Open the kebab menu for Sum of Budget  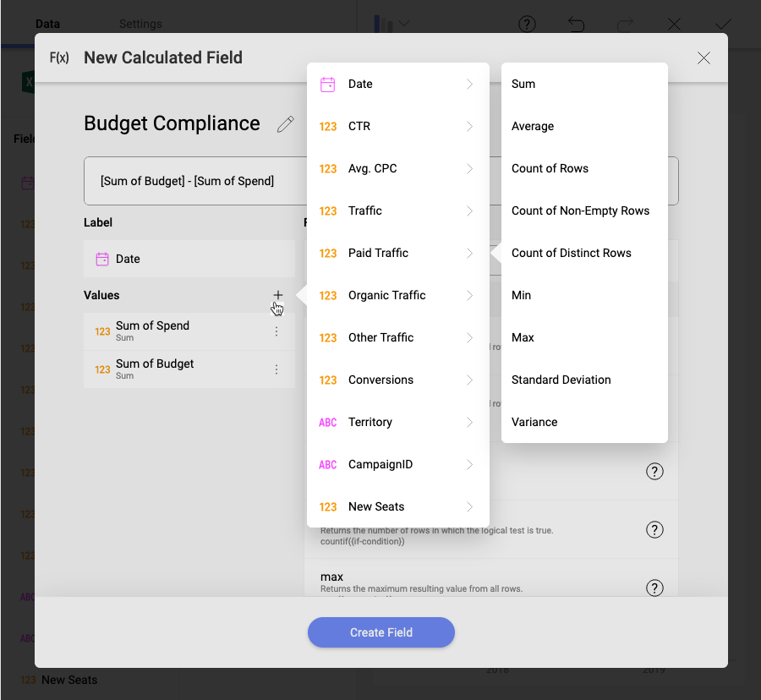[276, 369]
